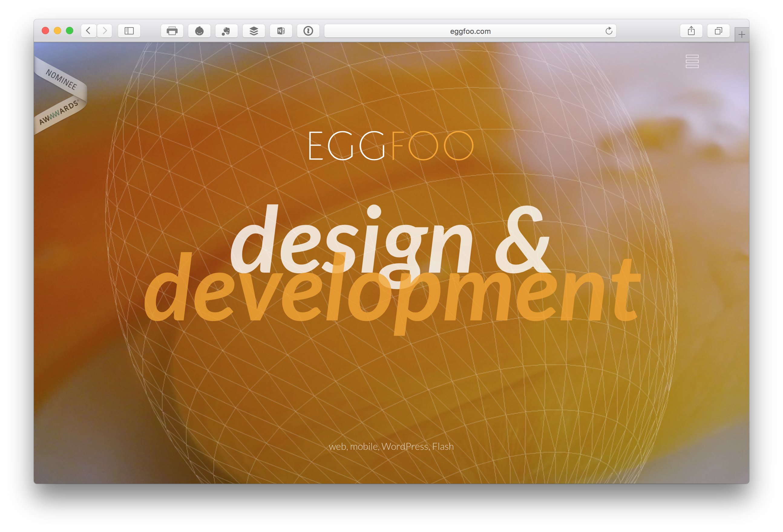
Task: Reload the page with refresh arrow
Action: [608, 31]
